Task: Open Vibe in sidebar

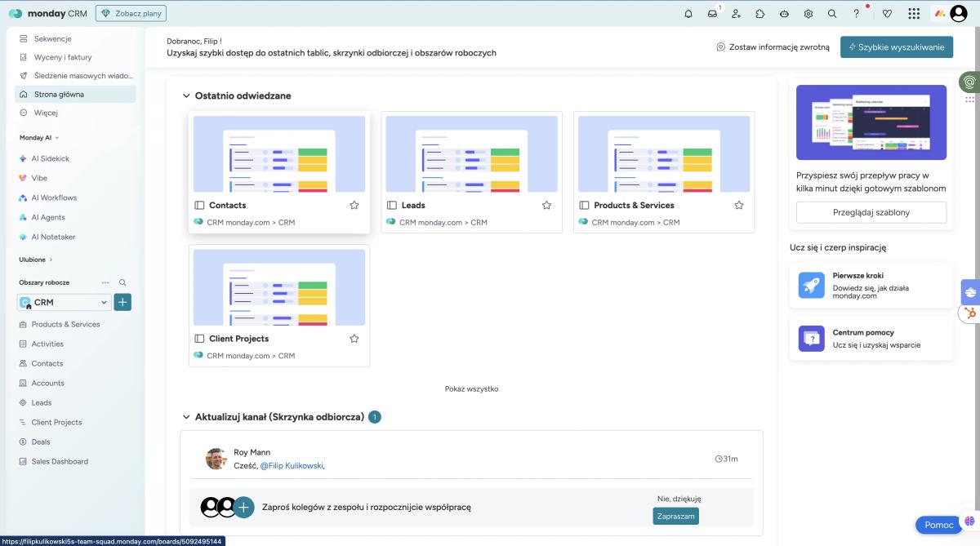Action: pos(75,178)
